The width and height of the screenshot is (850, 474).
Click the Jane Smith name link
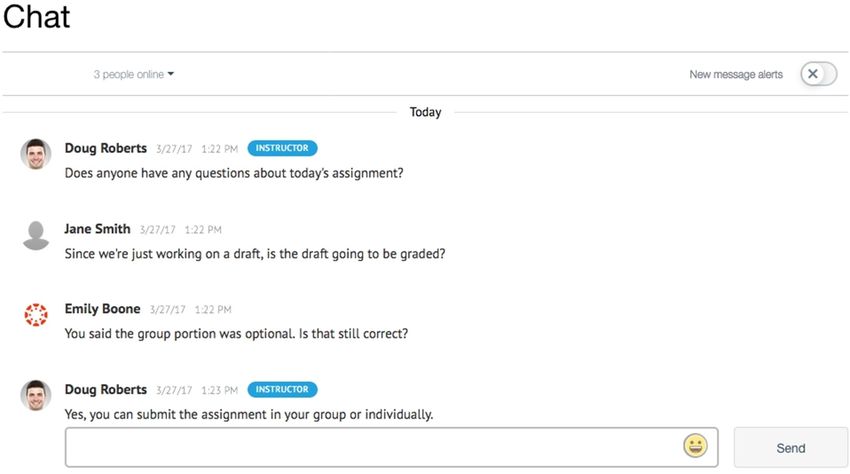click(x=98, y=229)
